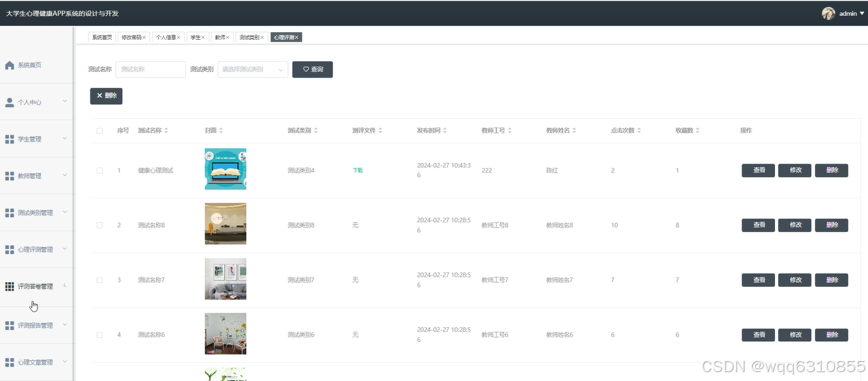
Task: Click 删除 for 测试名称7
Action: pos(832,280)
